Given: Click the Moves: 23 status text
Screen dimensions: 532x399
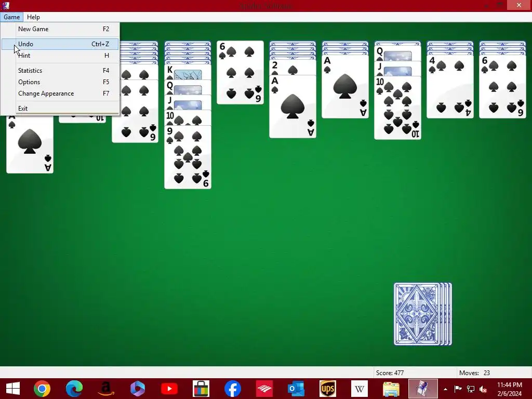Looking at the screenshot, I should click(x=474, y=373).
